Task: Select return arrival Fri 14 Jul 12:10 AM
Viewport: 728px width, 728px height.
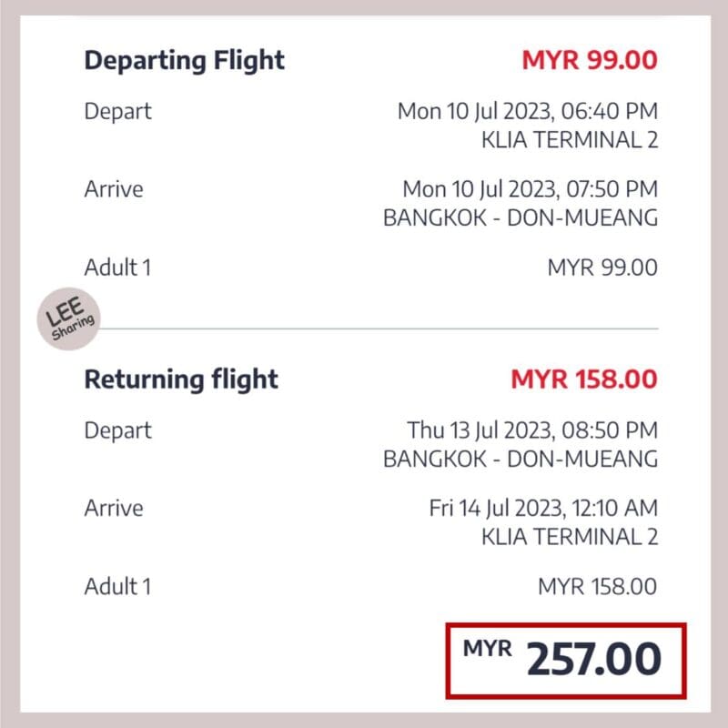Action: click(543, 509)
